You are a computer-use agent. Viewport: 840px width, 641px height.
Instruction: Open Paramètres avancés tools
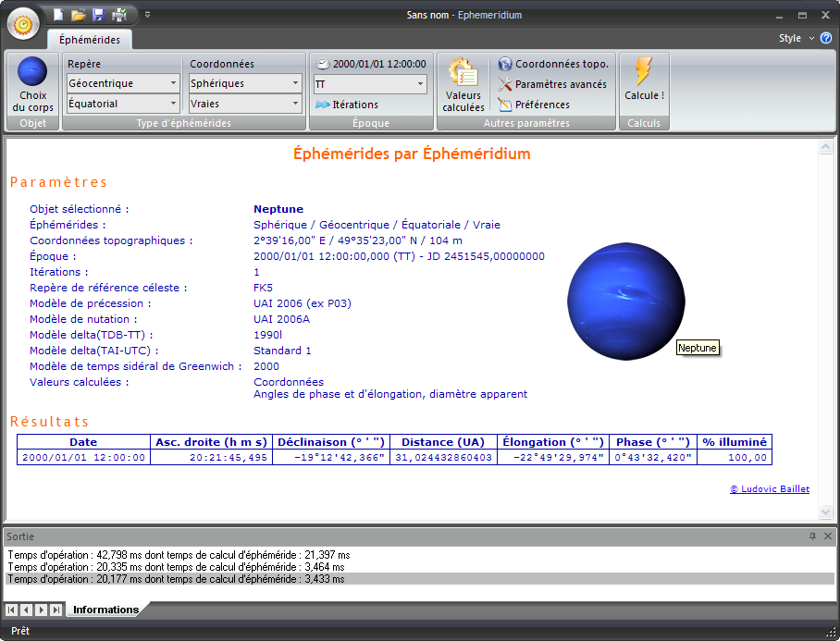(553, 84)
